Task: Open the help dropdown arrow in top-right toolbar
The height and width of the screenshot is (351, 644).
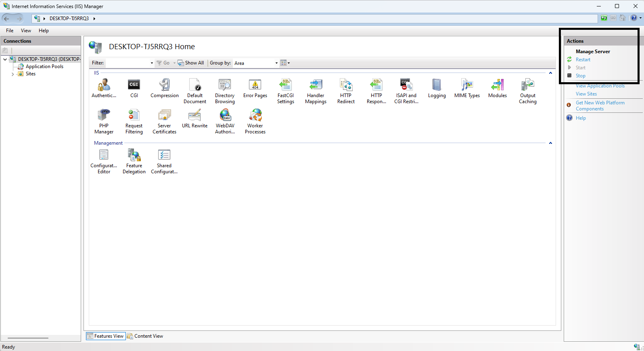Action: tap(640, 18)
